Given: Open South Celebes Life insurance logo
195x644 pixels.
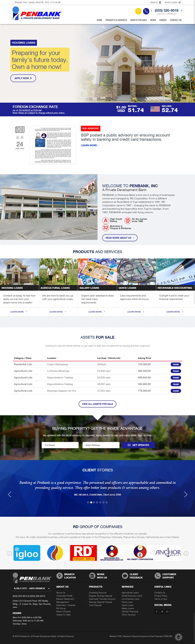Looking at the screenshot, I should pyautogui.click(x=112, y=553).
